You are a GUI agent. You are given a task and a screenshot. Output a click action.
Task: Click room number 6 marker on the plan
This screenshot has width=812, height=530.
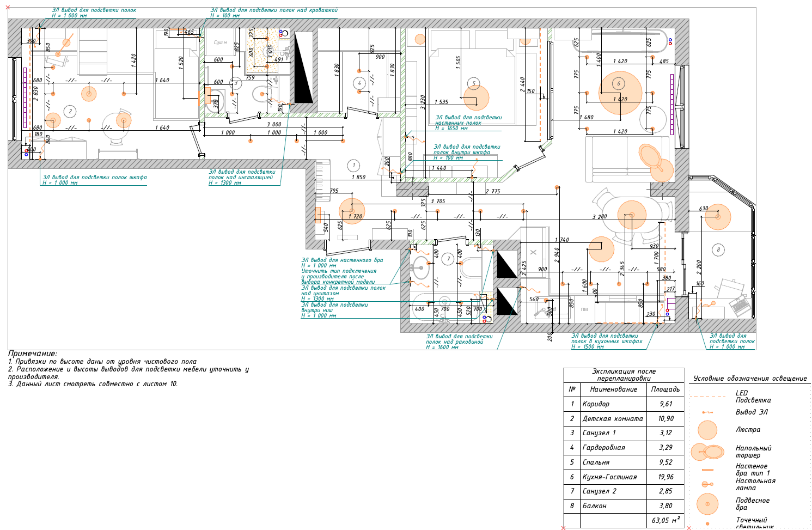[x=618, y=83]
